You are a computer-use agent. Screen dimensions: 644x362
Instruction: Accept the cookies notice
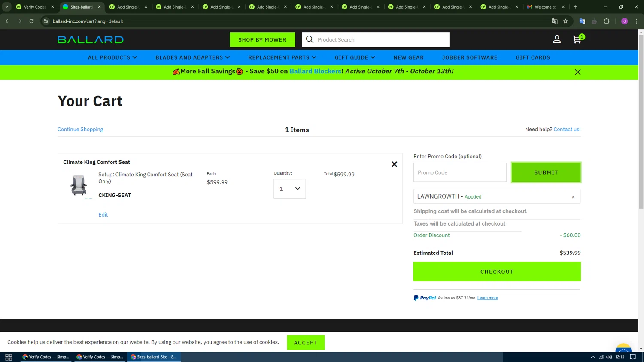coord(306,342)
